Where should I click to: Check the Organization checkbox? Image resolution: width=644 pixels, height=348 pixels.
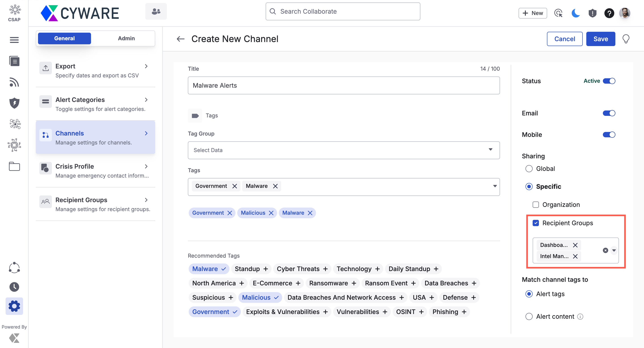click(536, 204)
